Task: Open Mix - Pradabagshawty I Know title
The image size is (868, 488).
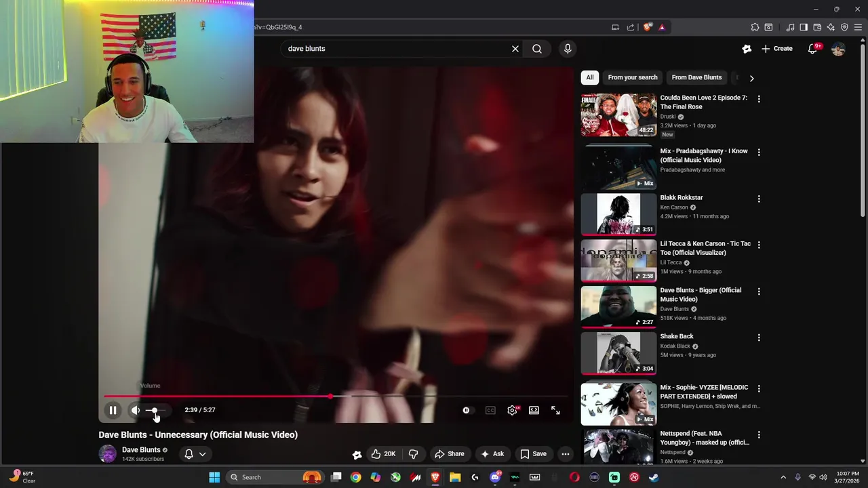Action: [x=704, y=155]
